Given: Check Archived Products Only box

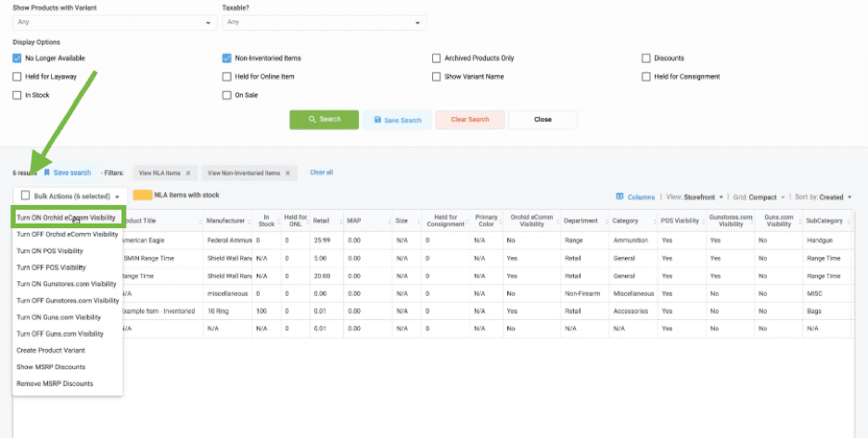Looking at the screenshot, I should [x=436, y=58].
